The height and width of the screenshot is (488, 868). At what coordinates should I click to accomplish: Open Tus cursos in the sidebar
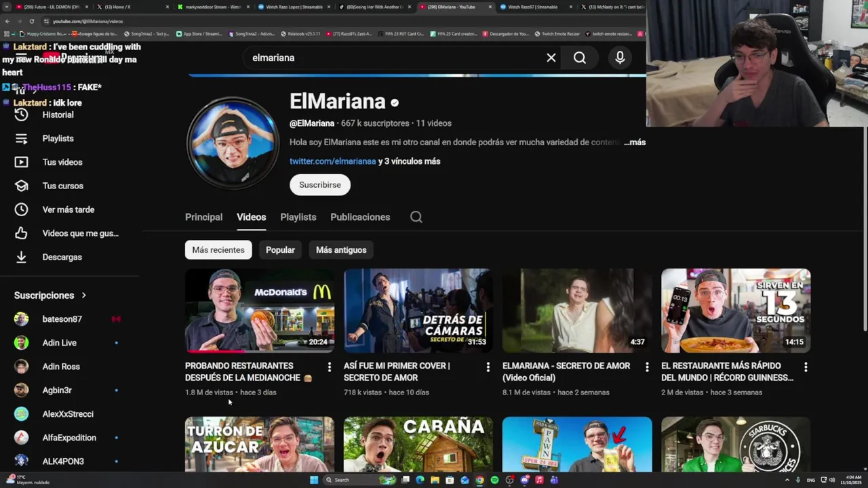pos(62,186)
